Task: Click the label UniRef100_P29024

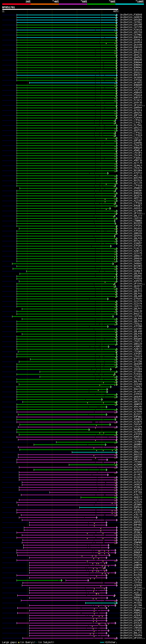Action: pyautogui.click(x=131, y=30)
